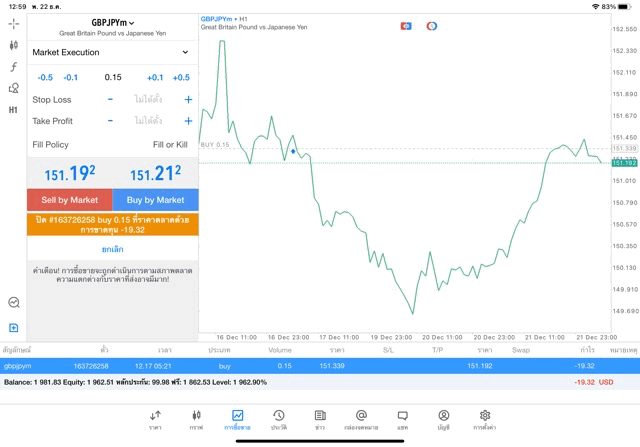
Task: Change Fill or Kill policy
Action: pos(170,145)
